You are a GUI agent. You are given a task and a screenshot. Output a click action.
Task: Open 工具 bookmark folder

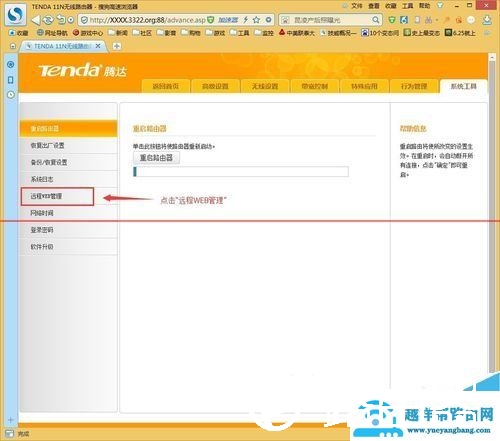pyautogui.click(x=240, y=33)
